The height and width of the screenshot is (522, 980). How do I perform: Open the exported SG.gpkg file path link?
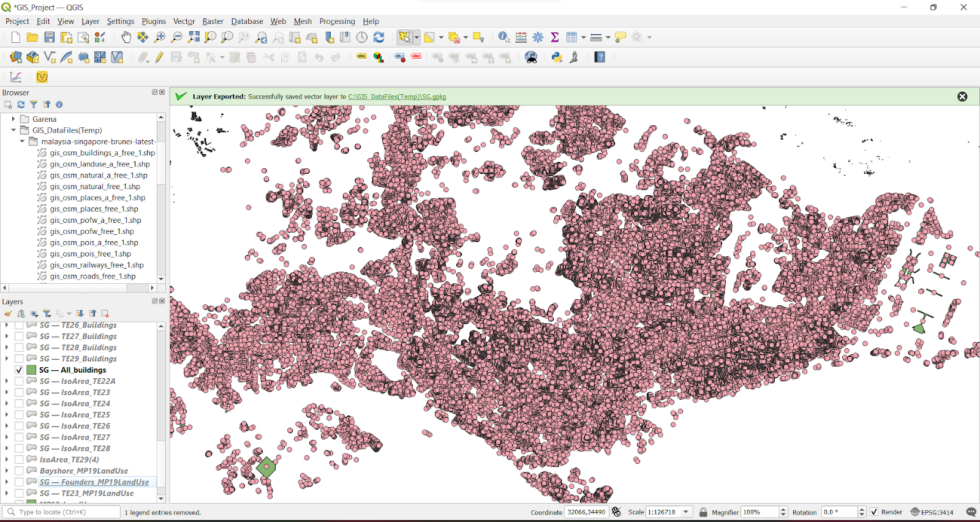pos(397,97)
